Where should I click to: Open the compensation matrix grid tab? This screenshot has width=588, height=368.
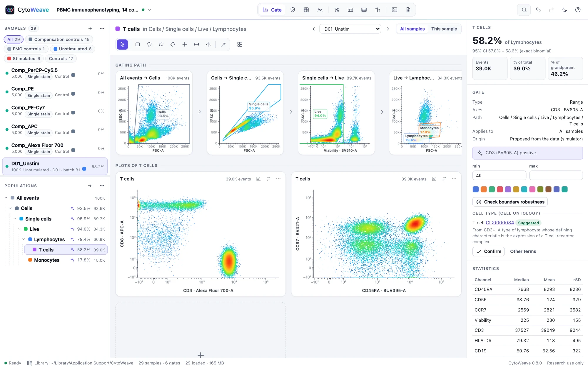306,10
